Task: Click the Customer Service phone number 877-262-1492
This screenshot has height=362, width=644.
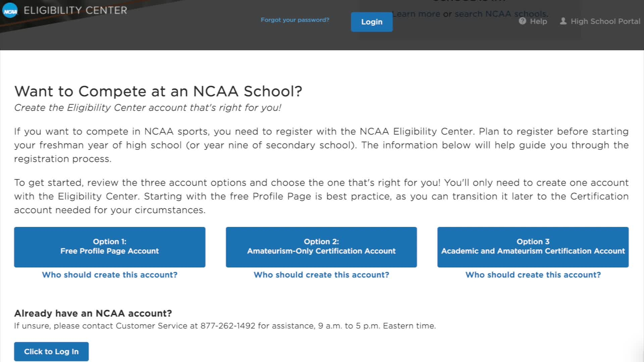Action: point(228,326)
